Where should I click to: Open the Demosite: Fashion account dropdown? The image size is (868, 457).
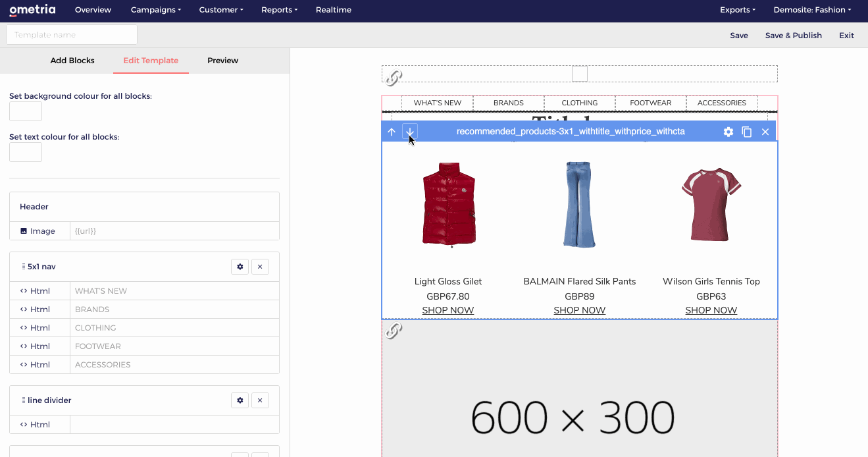coord(812,10)
